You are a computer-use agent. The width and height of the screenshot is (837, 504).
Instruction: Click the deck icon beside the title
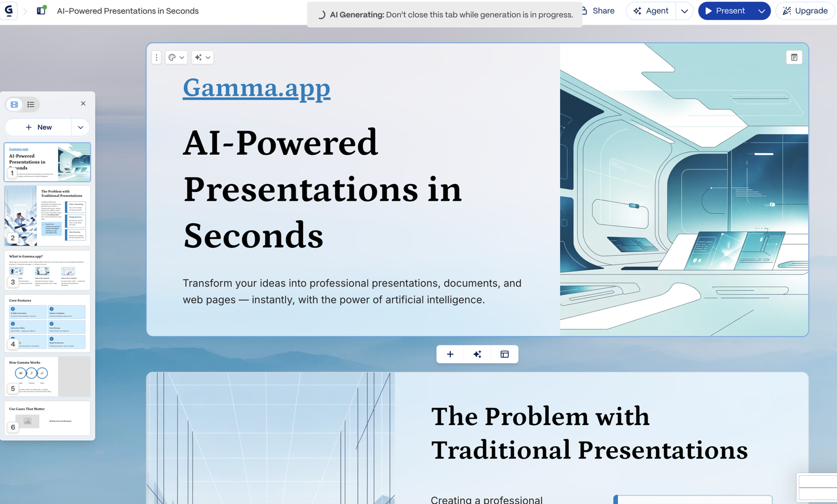click(x=41, y=10)
